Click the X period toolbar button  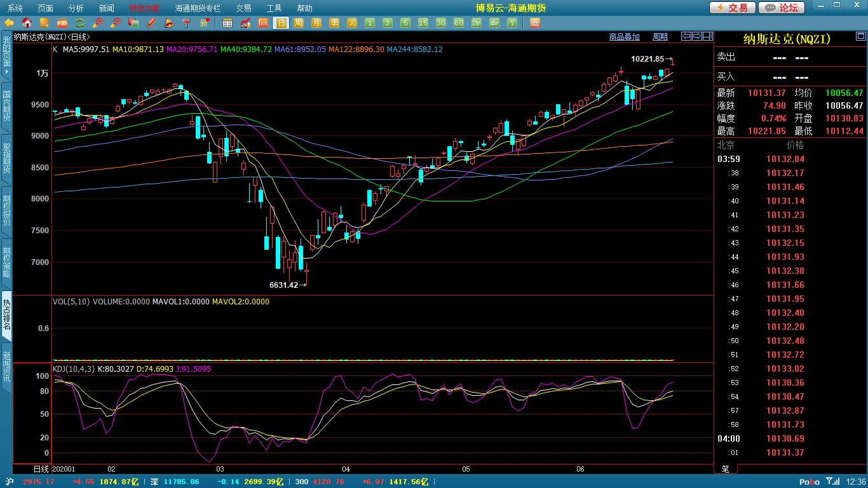[352, 23]
